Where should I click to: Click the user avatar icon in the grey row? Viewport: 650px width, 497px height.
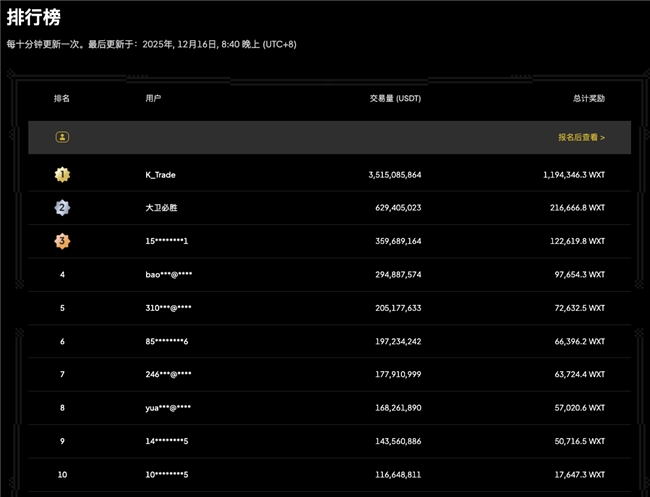point(62,137)
